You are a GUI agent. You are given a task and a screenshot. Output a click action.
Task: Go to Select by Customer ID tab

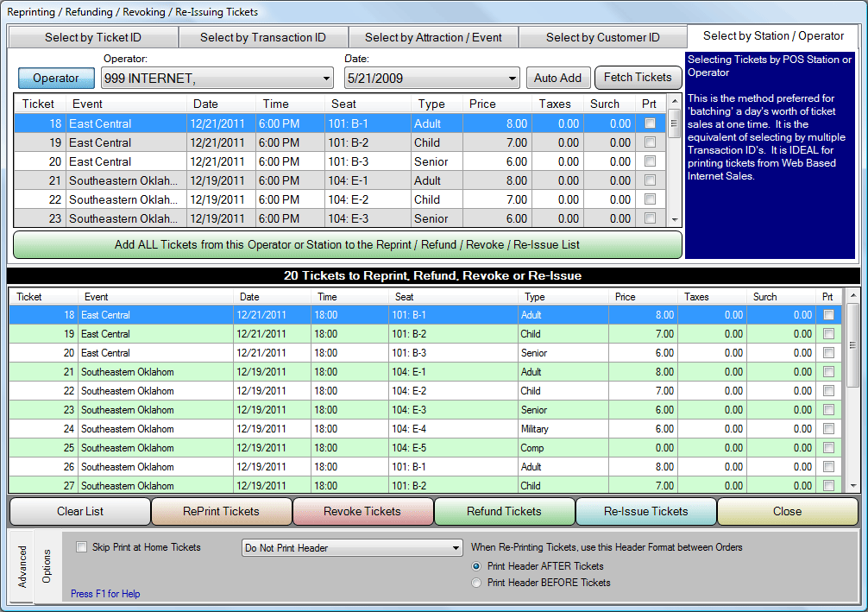pos(602,37)
